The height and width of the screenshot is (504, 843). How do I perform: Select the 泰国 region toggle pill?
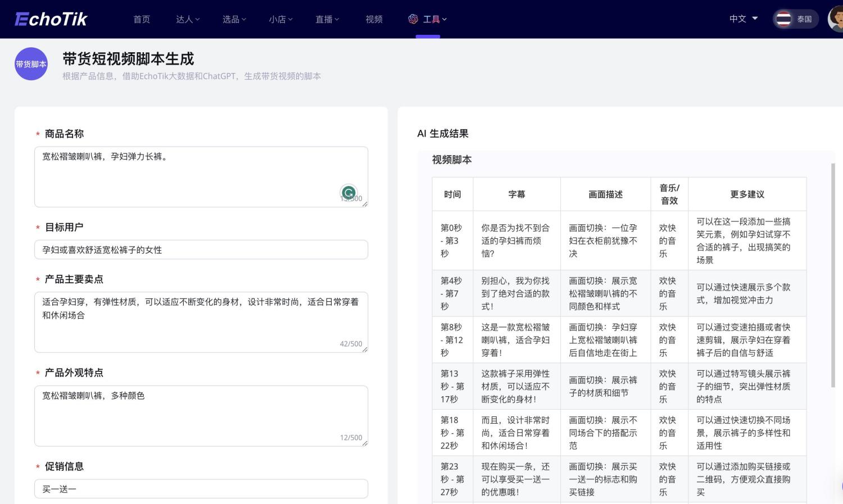pos(795,18)
